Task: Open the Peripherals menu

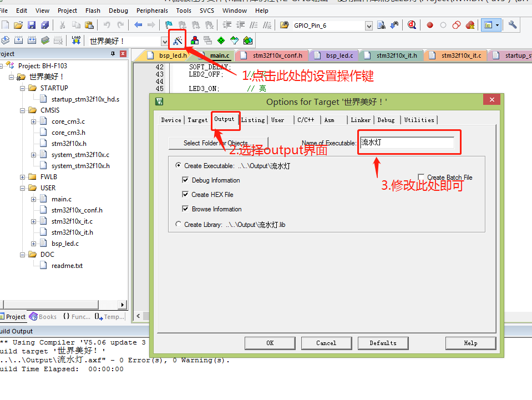Action: tap(151, 10)
